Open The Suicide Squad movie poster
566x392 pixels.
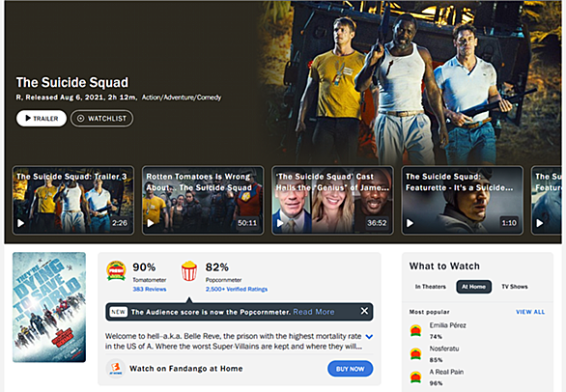click(49, 307)
